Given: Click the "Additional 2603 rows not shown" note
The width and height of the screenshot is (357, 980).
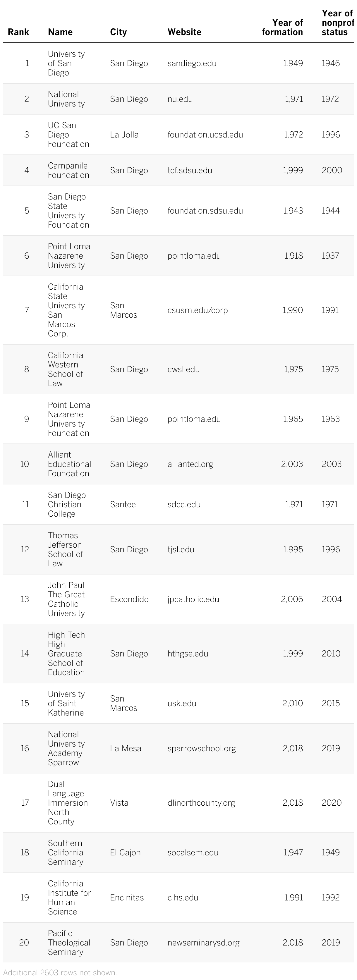Looking at the screenshot, I should point(60,972).
